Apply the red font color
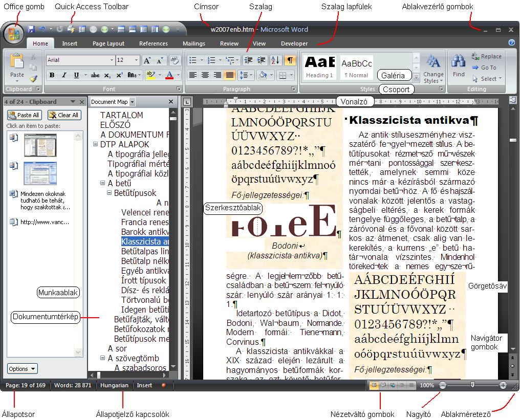This screenshot has width=520, height=420. click(x=169, y=75)
